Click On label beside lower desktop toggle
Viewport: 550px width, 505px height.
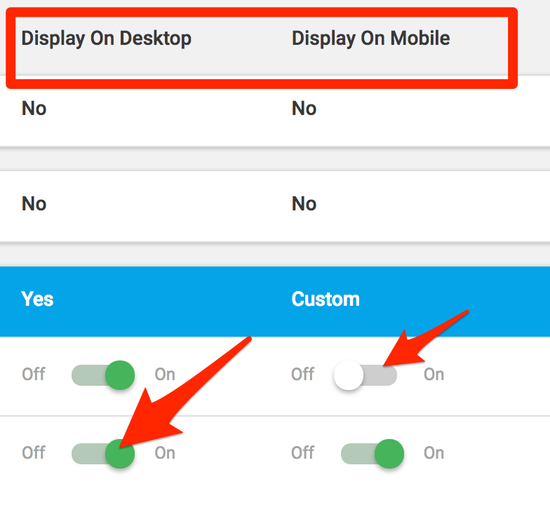pos(165,453)
